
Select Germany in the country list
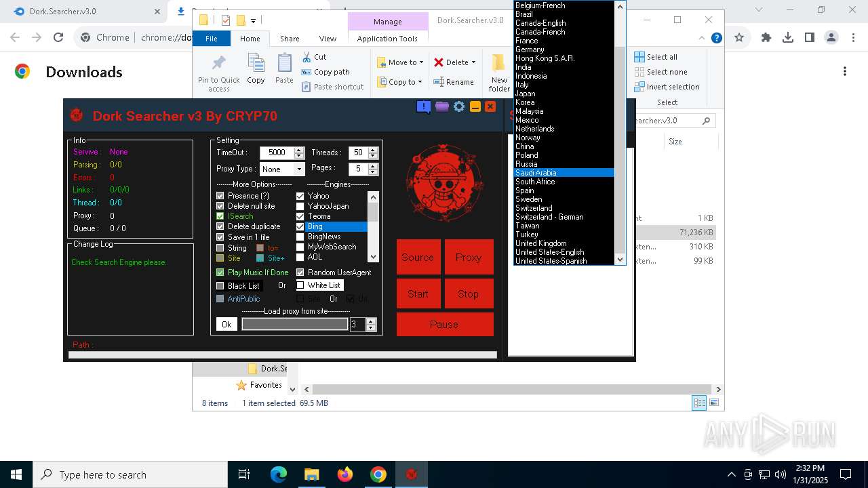point(564,49)
